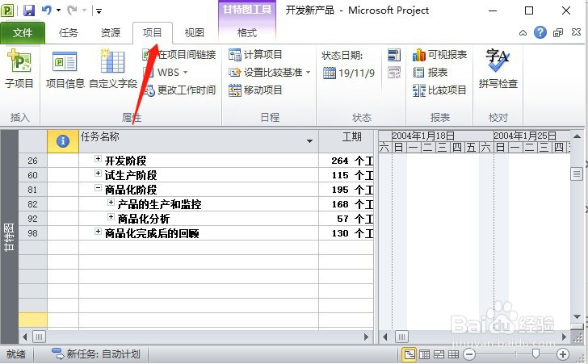Select row number 26
Viewport: 588px width, 364px height.
tap(32, 161)
